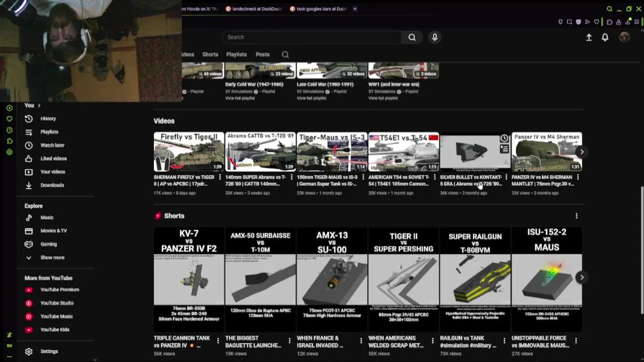
Task: Open options menu for Panzer IV vs M4 Sherman video
Action: click(x=578, y=177)
